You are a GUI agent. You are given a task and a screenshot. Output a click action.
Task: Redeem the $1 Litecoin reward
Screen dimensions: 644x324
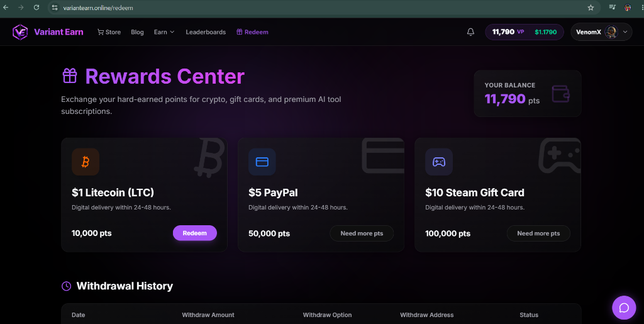click(195, 233)
